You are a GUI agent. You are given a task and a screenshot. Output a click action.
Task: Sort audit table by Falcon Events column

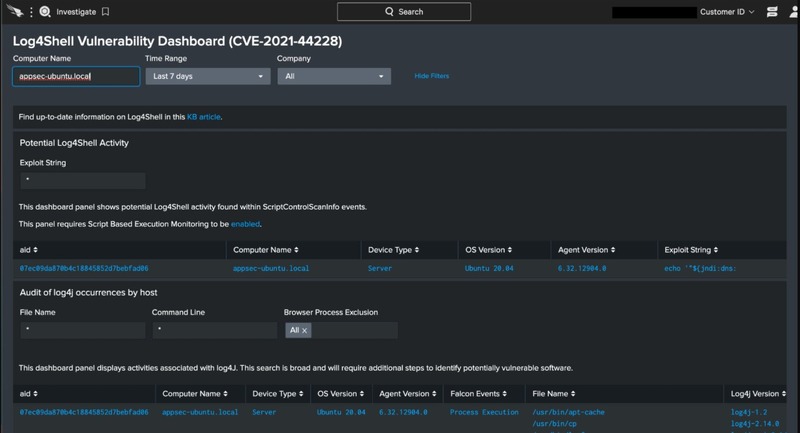coord(482,394)
